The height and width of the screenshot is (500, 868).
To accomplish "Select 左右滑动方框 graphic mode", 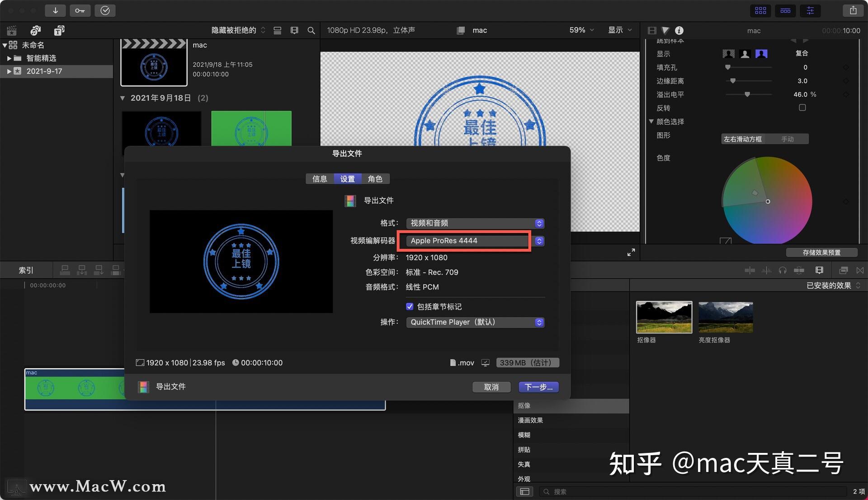I will point(743,139).
